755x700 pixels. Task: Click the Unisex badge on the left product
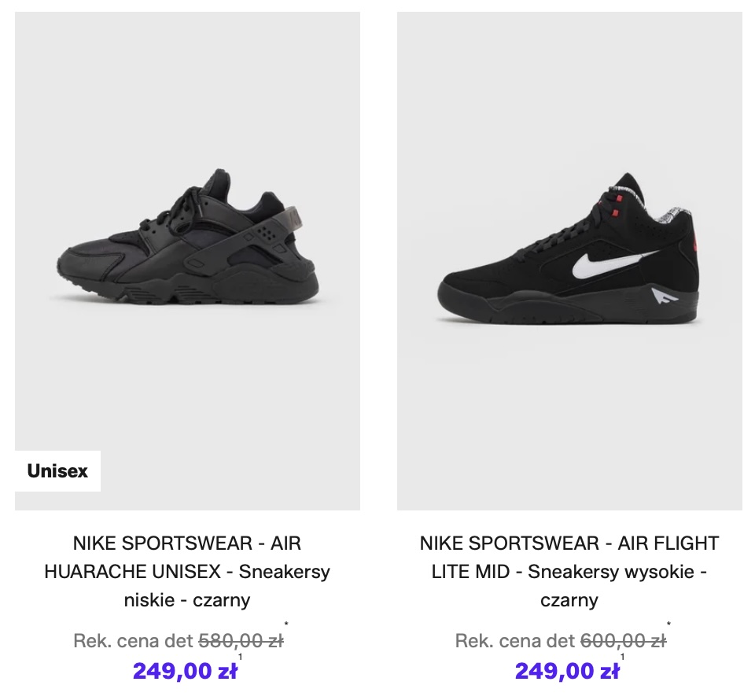(57, 471)
